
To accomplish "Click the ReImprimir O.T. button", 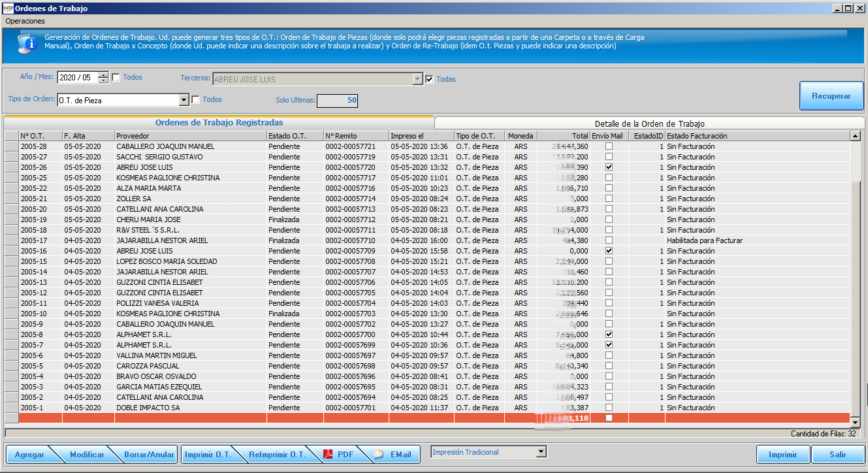I will pyautogui.click(x=277, y=455).
